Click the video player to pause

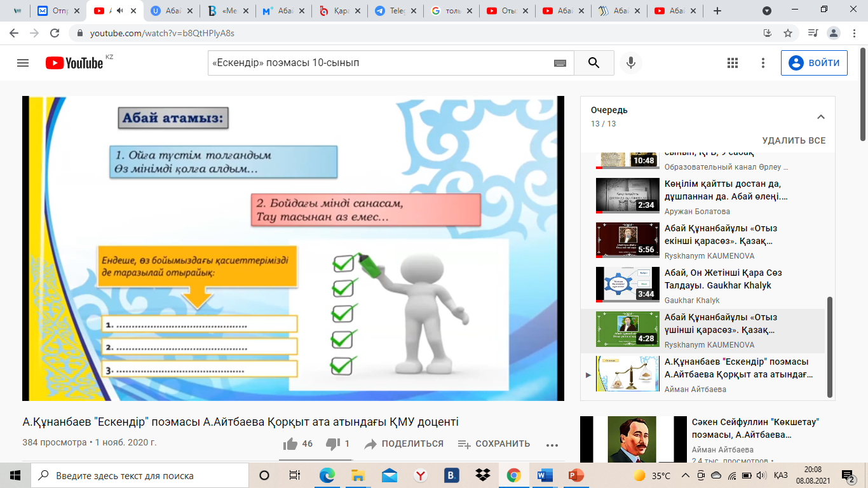point(293,248)
